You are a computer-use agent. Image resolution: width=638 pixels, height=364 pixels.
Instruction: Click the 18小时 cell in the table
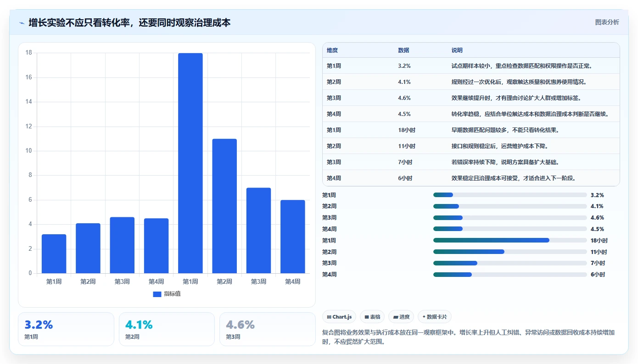[x=407, y=130]
